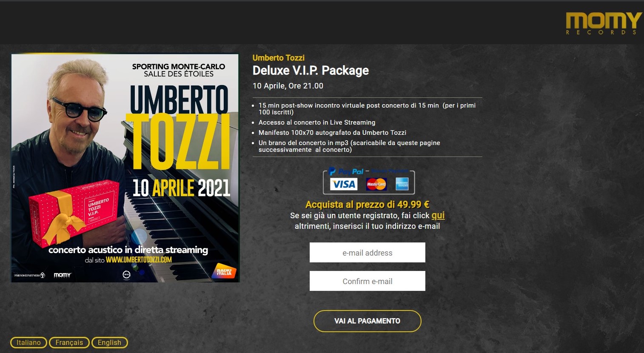Click the small momy logo on poster
The image size is (644, 353).
pyautogui.click(x=63, y=275)
